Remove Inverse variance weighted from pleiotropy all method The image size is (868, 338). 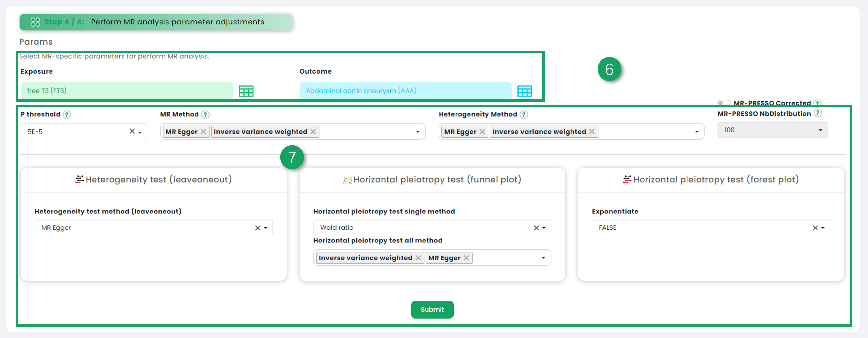(418, 258)
